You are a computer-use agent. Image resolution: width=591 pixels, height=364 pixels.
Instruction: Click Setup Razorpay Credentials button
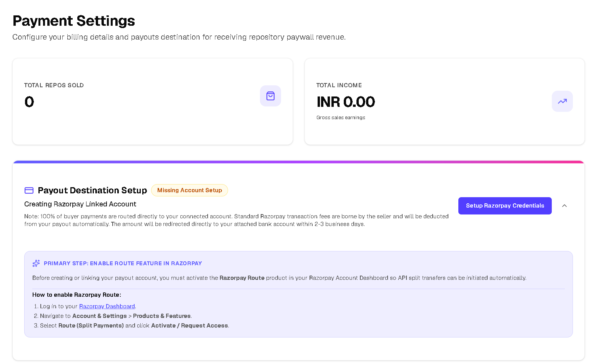point(505,206)
